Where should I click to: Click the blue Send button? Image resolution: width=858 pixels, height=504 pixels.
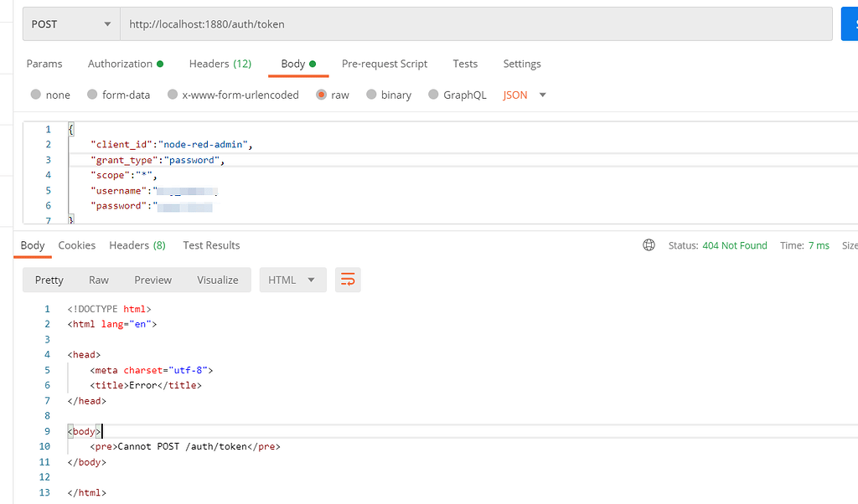(849, 23)
